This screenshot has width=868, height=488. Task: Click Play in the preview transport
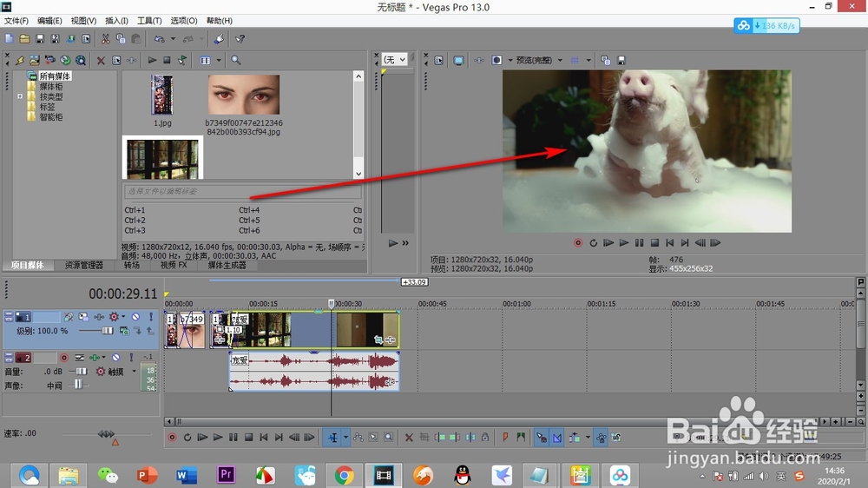624,242
